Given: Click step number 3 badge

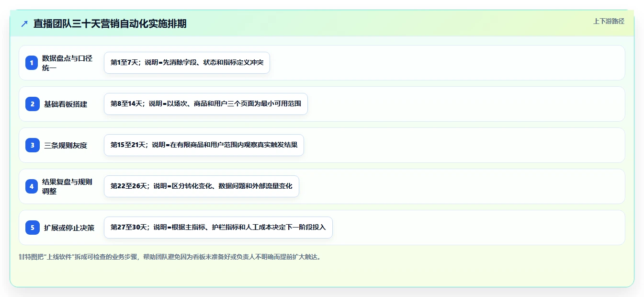Looking at the screenshot, I should pyautogui.click(x=32, y=145).
